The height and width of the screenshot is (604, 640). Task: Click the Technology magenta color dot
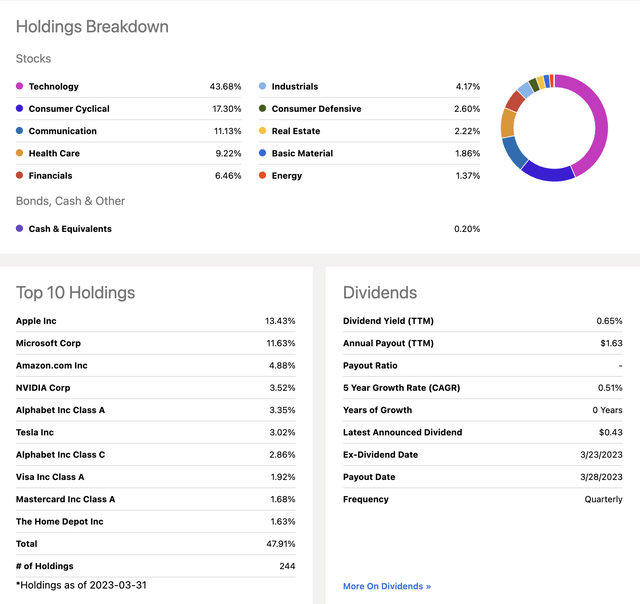point(19,86)
